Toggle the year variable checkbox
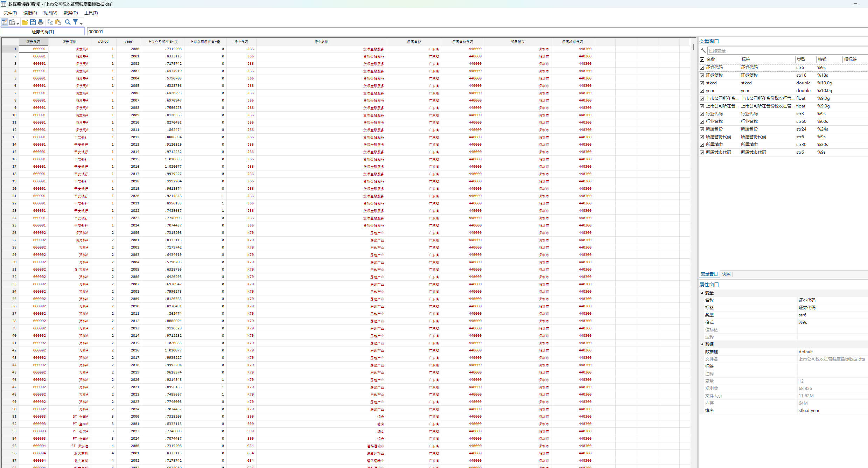868x468 pixels. click(x=702, y=91)
